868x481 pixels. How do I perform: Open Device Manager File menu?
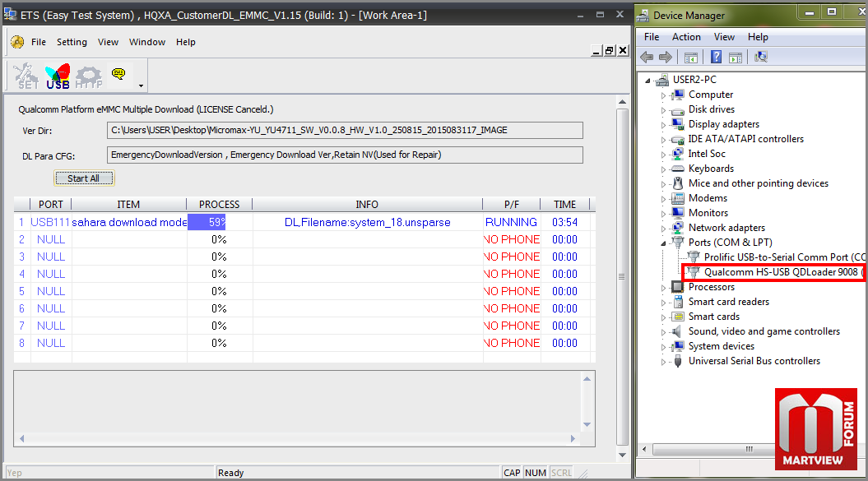coord(652,36)
